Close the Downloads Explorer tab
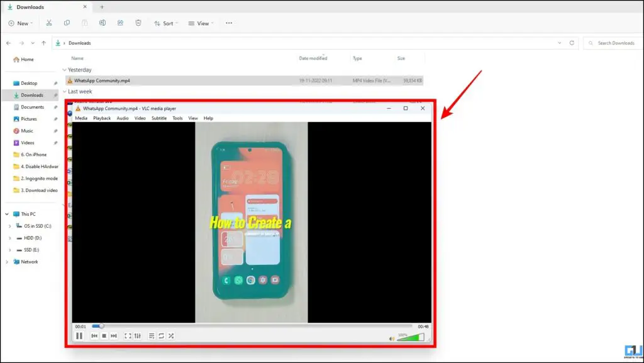This screenshot has height=363, width=644. (x=85, y=7)
